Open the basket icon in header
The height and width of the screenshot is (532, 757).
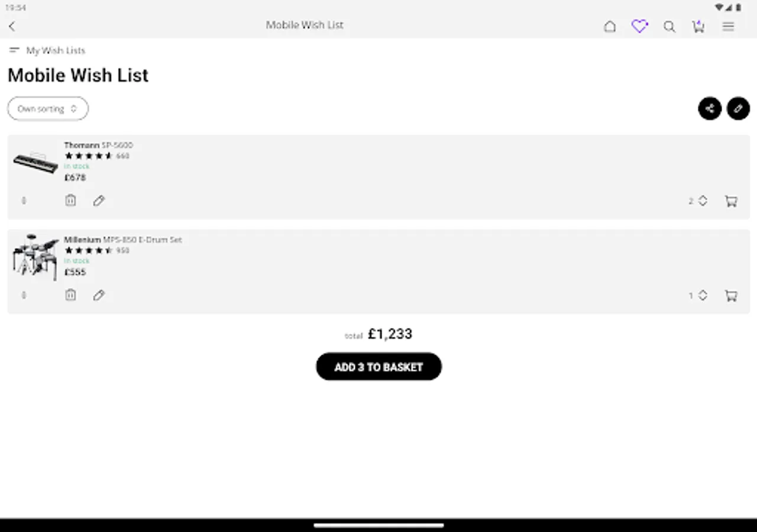click(x=698, y=27)
